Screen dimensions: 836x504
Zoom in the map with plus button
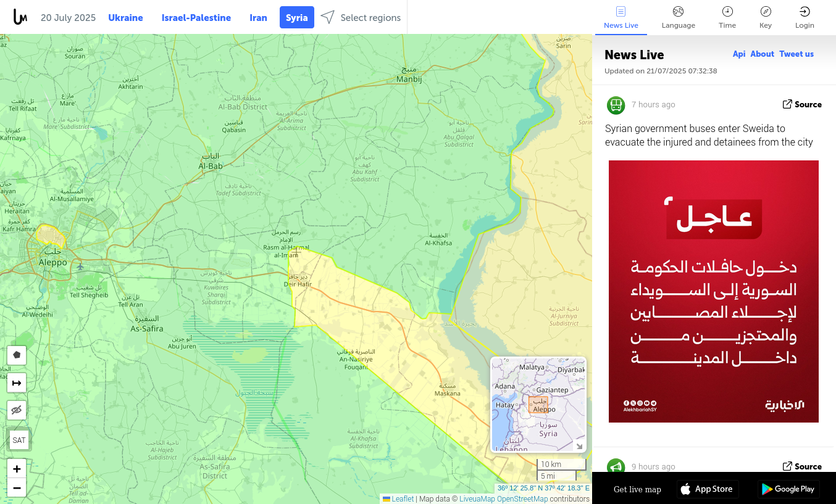[x=17, y=469]
